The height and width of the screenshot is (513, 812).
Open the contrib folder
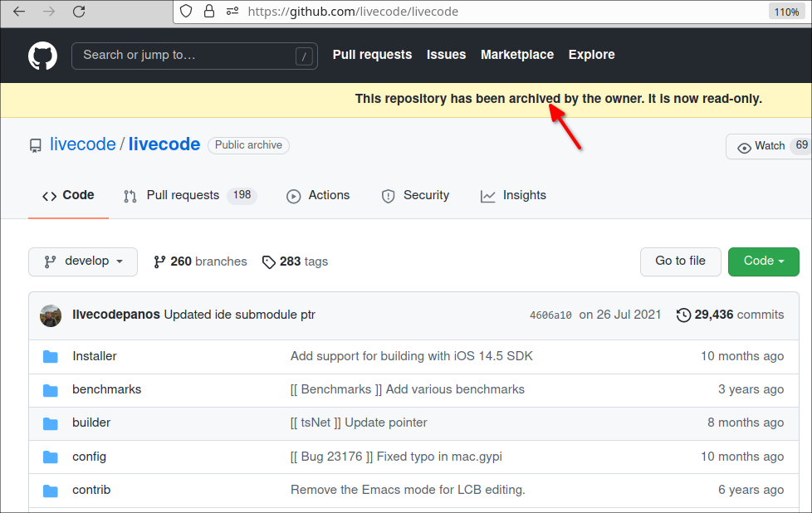click(91, 490)
